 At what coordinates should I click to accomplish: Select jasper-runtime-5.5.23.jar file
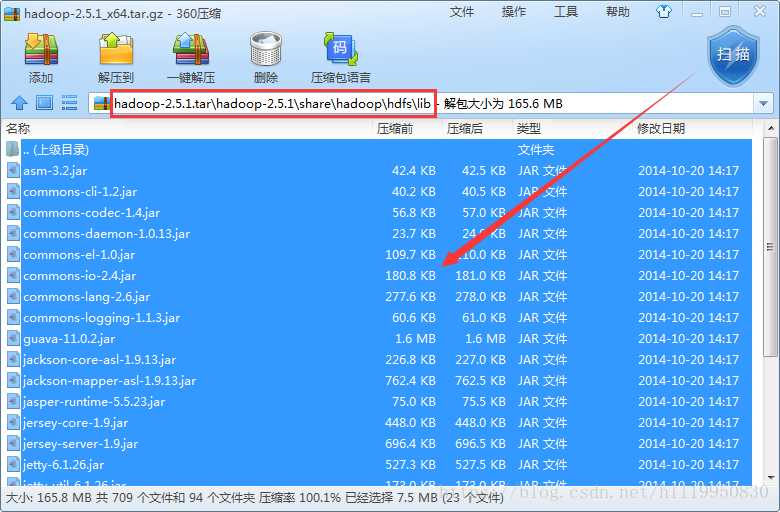[x=379, y=402]
